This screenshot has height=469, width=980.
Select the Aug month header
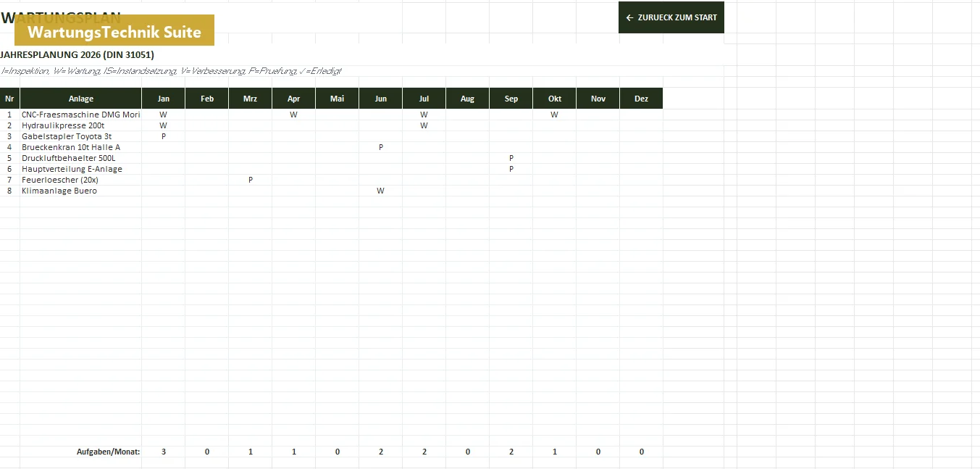pos(468,99)
